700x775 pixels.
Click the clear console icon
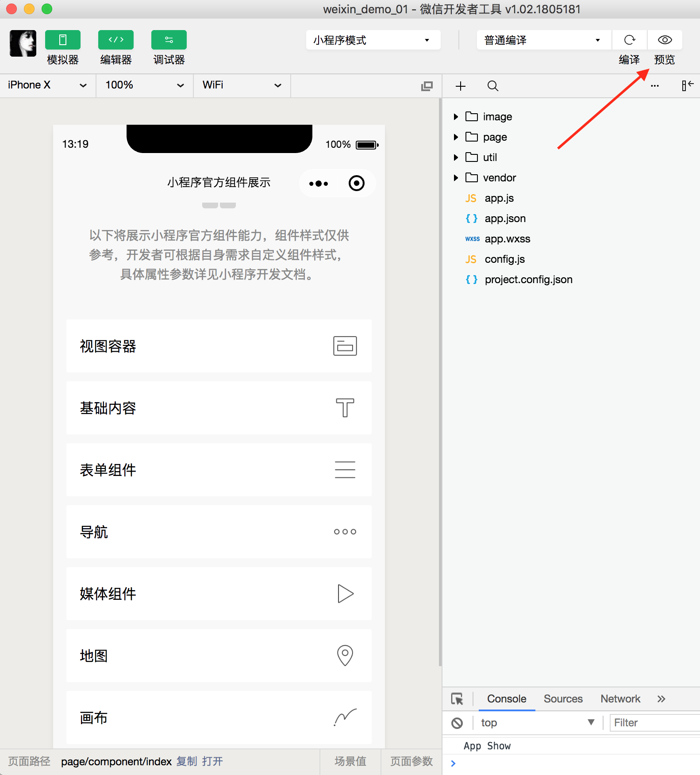click(x=457, y=723)
